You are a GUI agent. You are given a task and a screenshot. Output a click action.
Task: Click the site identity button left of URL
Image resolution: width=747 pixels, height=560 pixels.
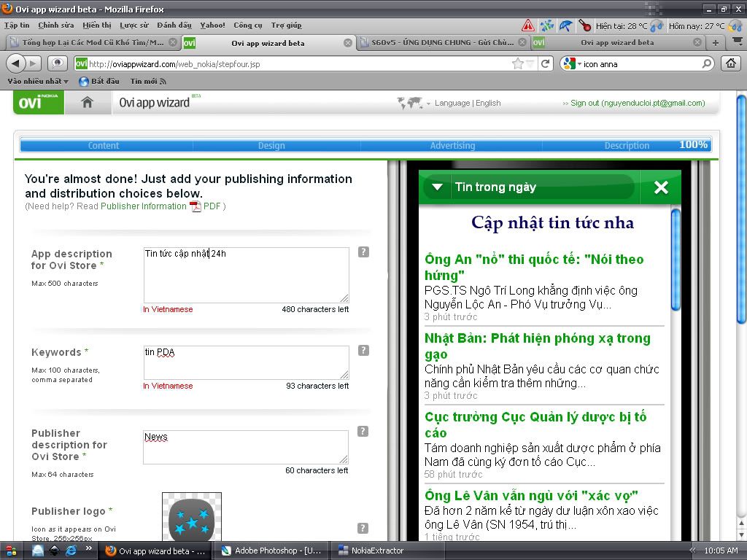[82, 63]
